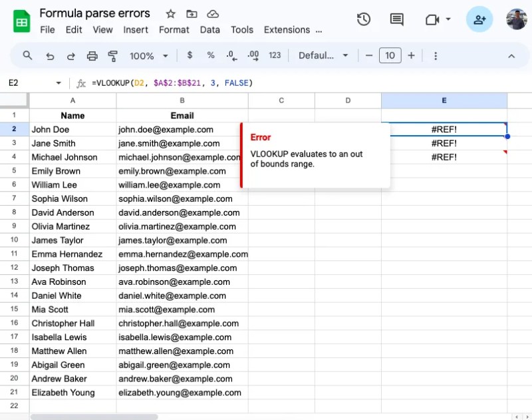Click the font size field

pyautogui.click(x=390, y=55)
